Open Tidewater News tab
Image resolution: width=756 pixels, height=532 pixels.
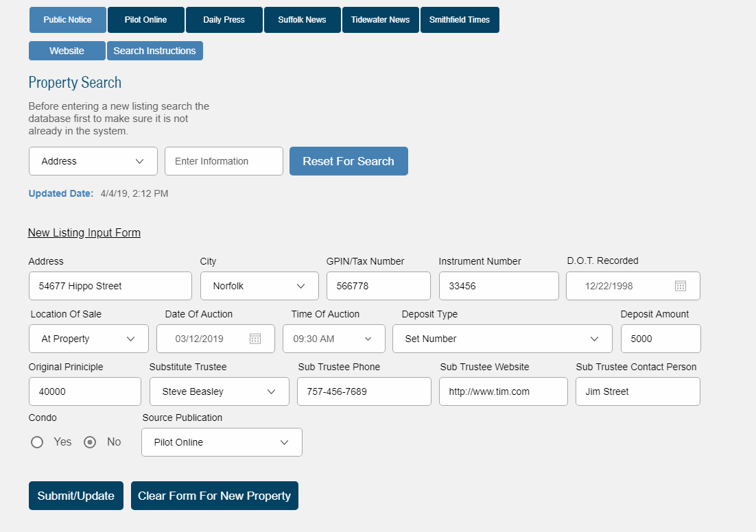coord(381,20)
